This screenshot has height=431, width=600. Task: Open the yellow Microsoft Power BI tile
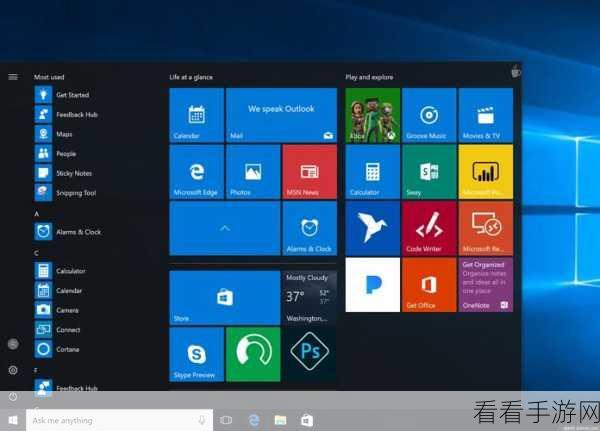[x=486, y=172]
